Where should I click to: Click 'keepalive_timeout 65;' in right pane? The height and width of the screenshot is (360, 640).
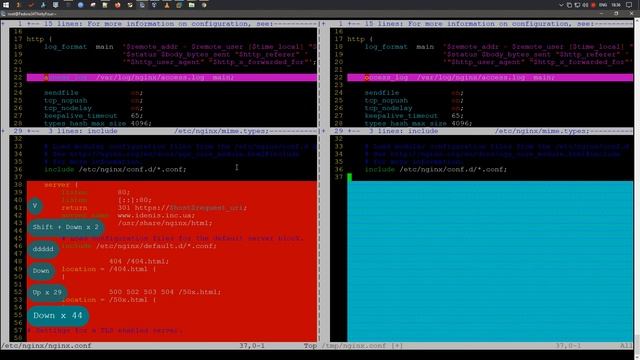(414, 116)
